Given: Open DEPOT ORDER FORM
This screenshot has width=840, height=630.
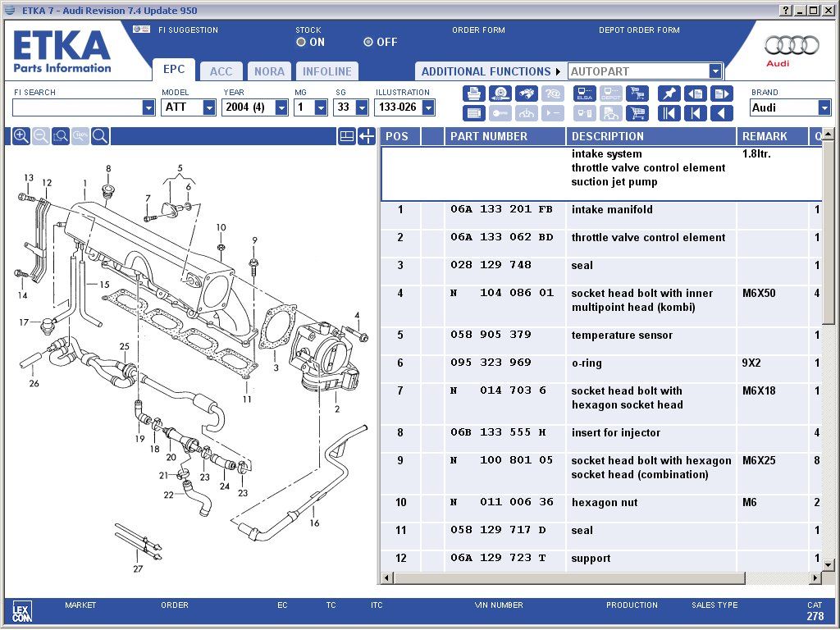Looking at the screenshot, I should pyautogui.click(x=639, y=30).
